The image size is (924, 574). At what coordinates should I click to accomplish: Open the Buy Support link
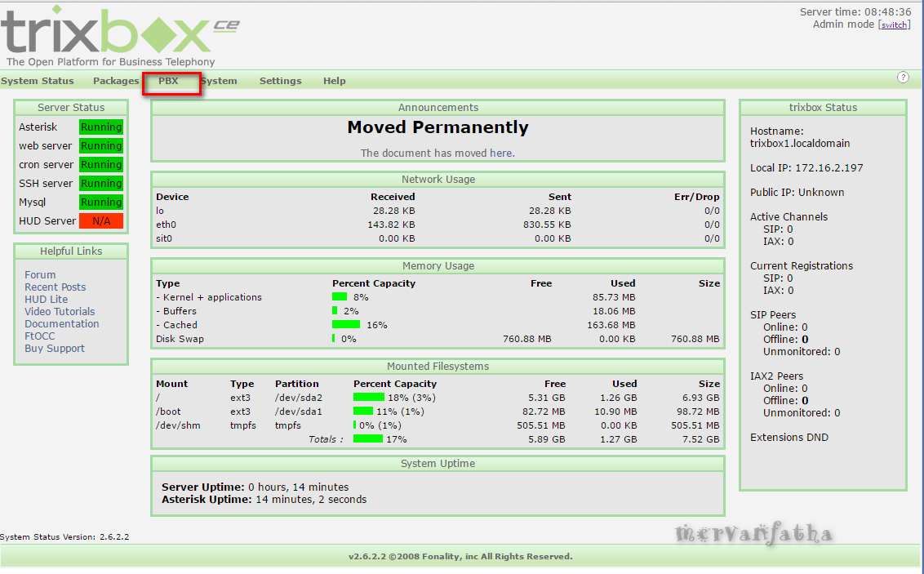[54, 348]
